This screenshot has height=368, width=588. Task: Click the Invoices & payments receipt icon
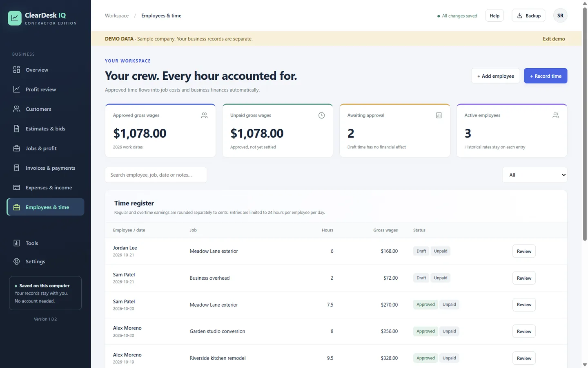pos(16,168)
